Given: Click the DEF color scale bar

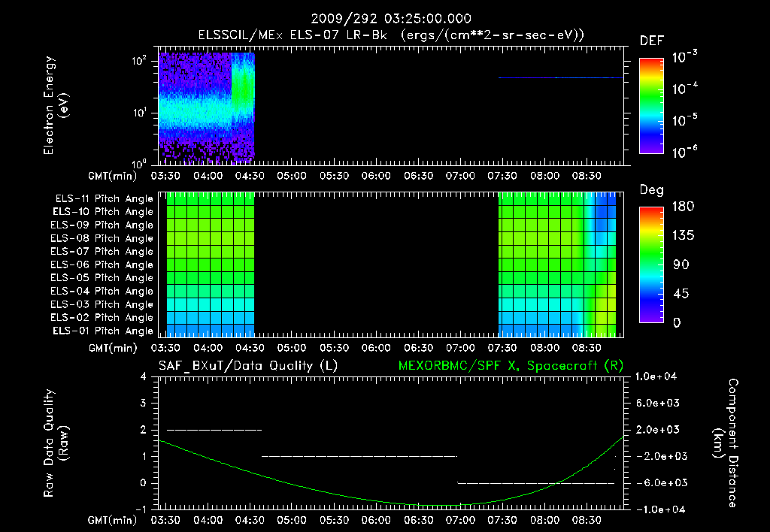Looking at the screenshot, I should [x=651, y=106].
